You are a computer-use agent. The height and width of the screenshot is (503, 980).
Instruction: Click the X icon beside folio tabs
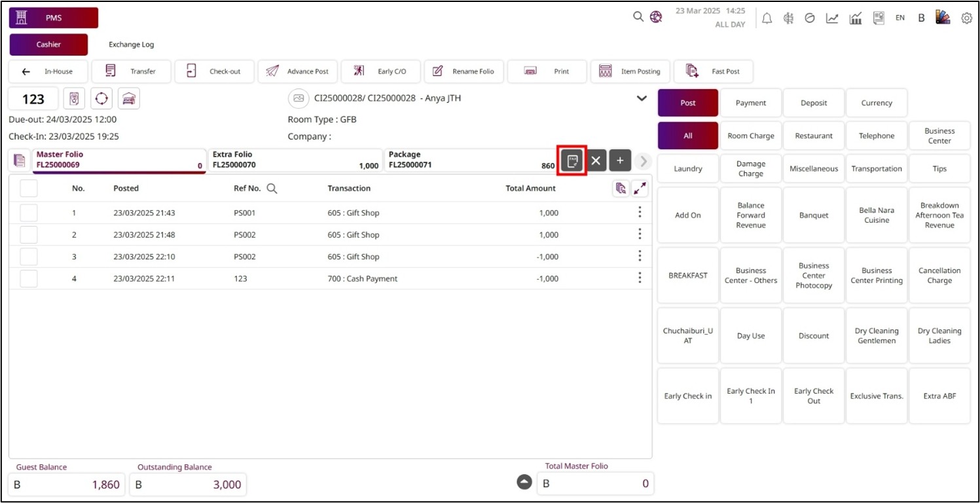click(596, 160)
